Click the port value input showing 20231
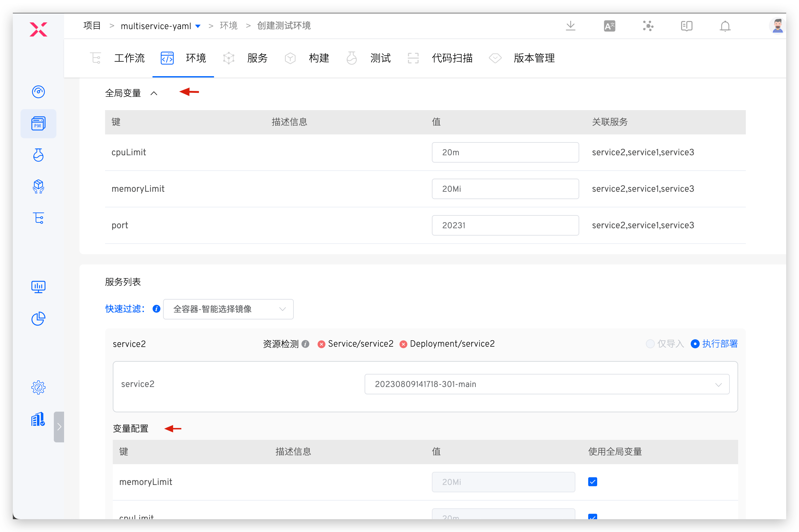 505,225
